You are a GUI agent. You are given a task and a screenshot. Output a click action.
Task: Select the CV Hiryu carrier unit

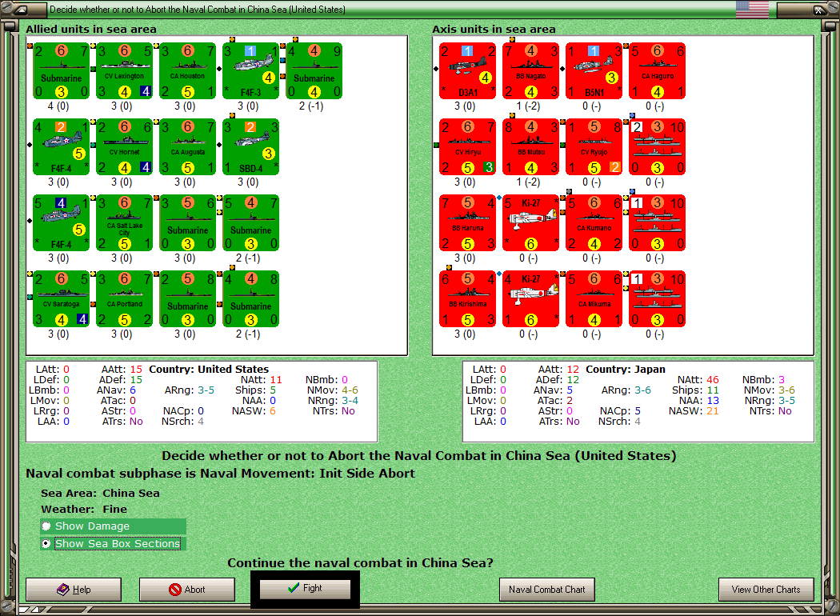468,146
